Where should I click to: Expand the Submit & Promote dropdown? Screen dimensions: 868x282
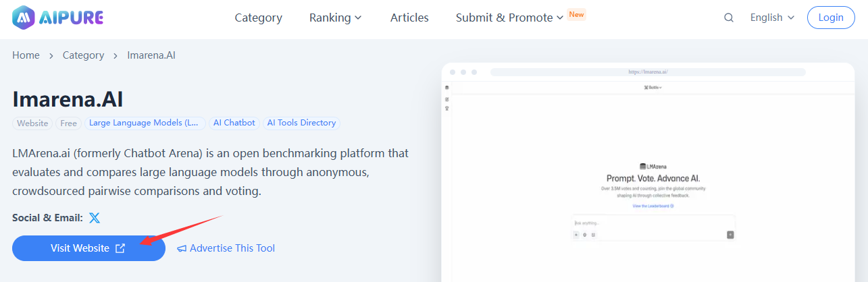tap(509, 18)
